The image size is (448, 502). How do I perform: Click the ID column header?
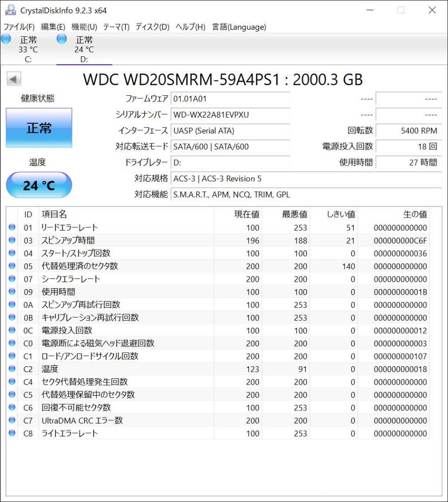(28, 214)
